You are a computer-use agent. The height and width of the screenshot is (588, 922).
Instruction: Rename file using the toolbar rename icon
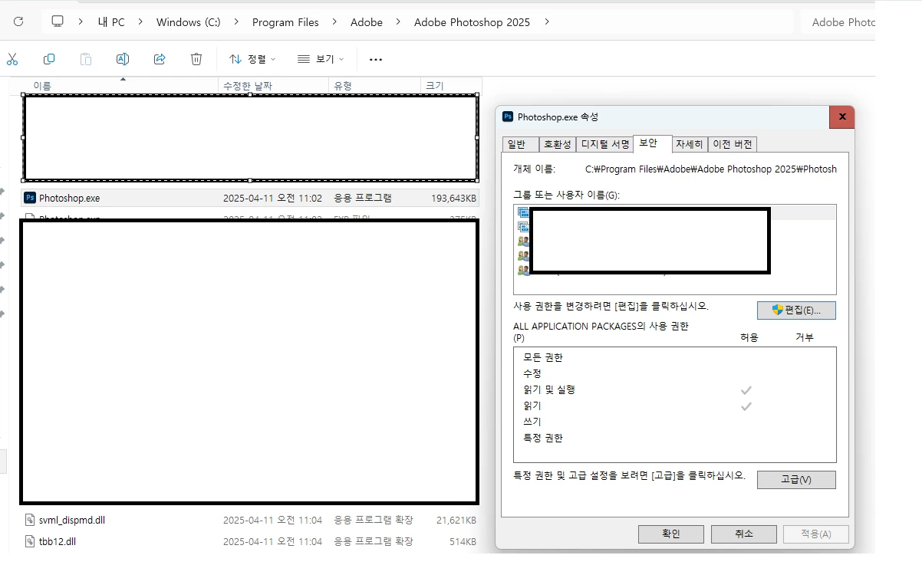123,59
